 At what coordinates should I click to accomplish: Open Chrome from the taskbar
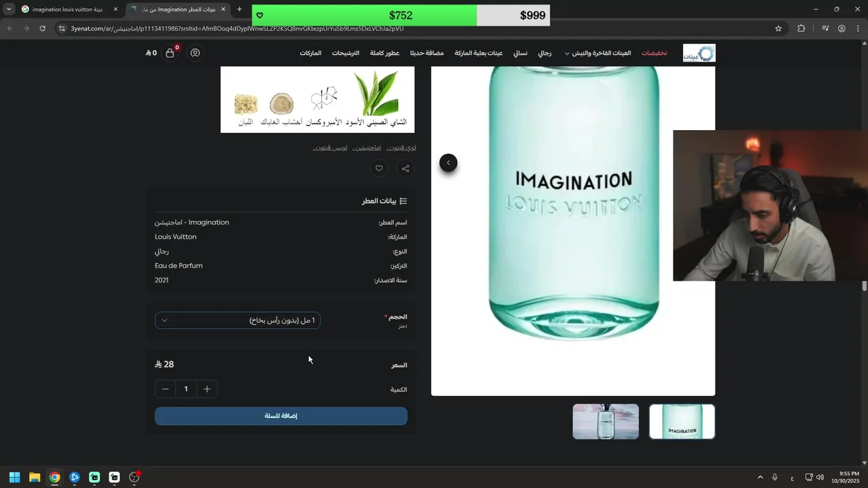coord(54,477)
